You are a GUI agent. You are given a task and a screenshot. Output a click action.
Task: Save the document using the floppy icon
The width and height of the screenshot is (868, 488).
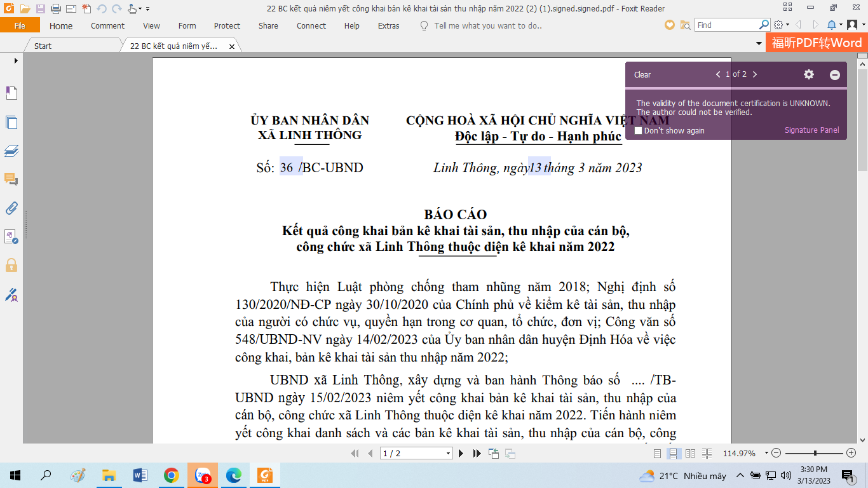(x=41, y=9)
